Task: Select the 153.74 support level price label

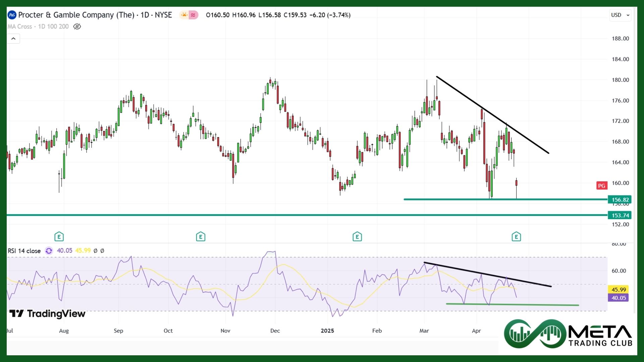Action: [620, 215]
